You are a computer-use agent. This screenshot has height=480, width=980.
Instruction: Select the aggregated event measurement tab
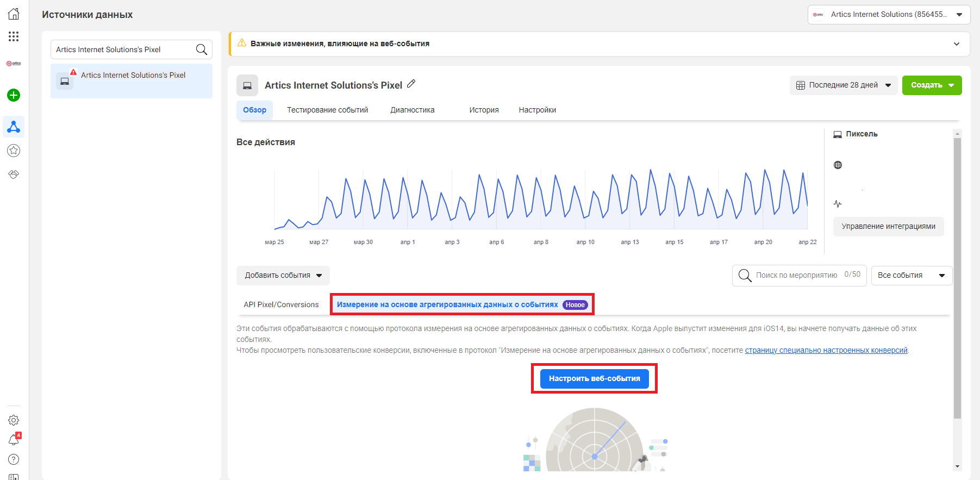tap(462, 304)
